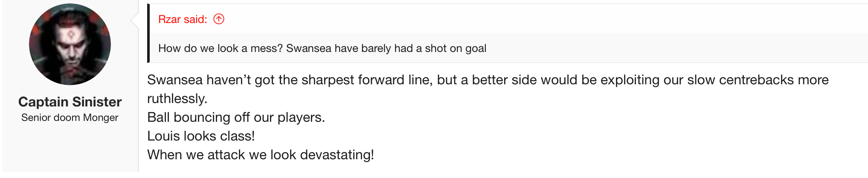The width and height of the screenshot is (868, 178).
Task: Click the word "Louis" in the reply
Action: (163, 136)
